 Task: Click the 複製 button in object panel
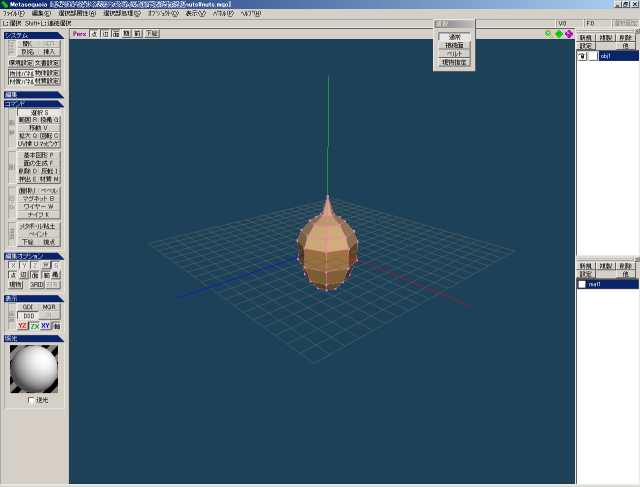pyautogui.click(x=606, y=38)
